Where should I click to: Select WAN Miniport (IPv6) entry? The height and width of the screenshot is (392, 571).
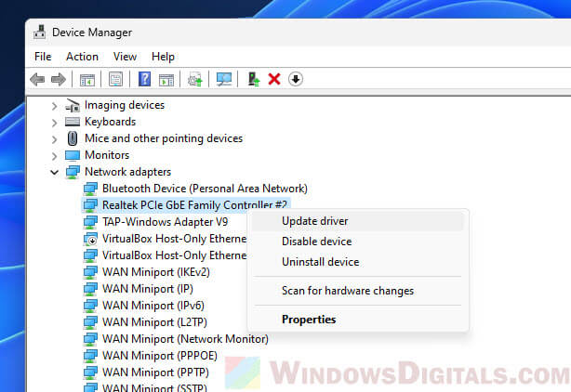153,306
